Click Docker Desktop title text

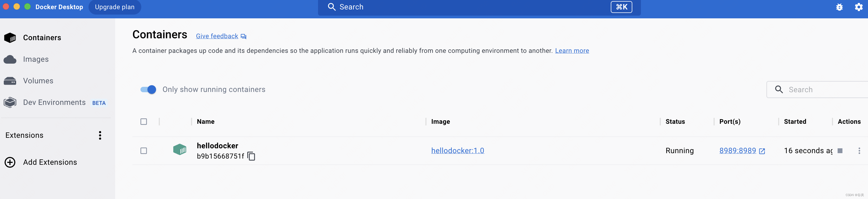coord(59,7)
